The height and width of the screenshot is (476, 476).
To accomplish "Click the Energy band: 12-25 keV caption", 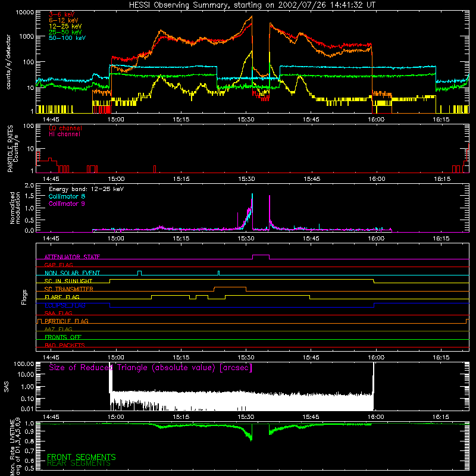I will point(86,189).
